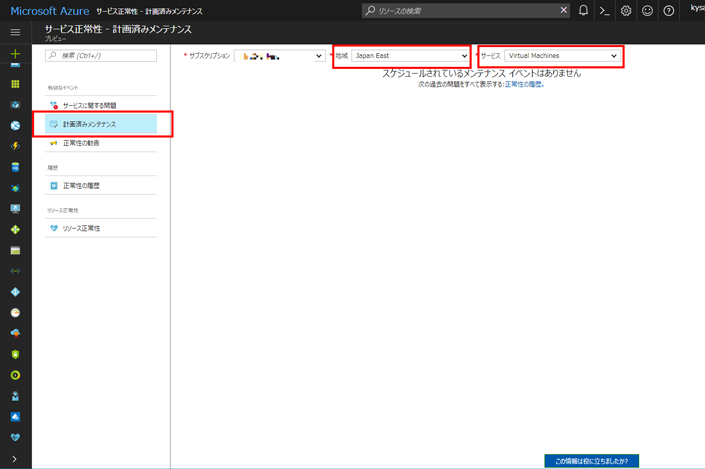Click the Microsoft Azure logo text
705x469 pixels.
pos(49,11)
